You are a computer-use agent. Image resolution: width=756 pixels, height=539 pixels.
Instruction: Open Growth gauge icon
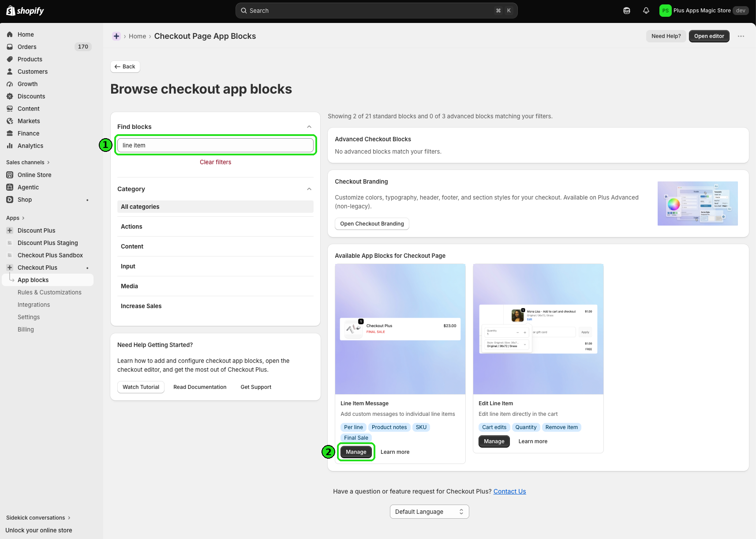point(10,84)
